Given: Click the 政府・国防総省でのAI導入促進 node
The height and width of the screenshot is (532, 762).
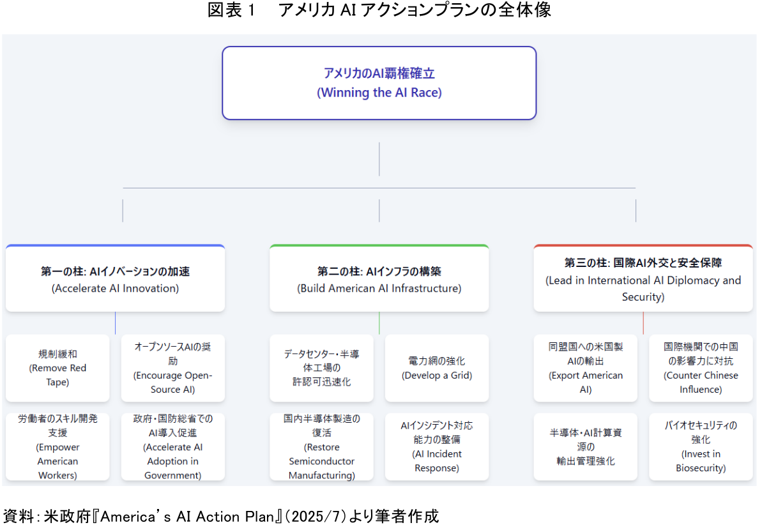Looking at the screenshot, I should (172, 446).
